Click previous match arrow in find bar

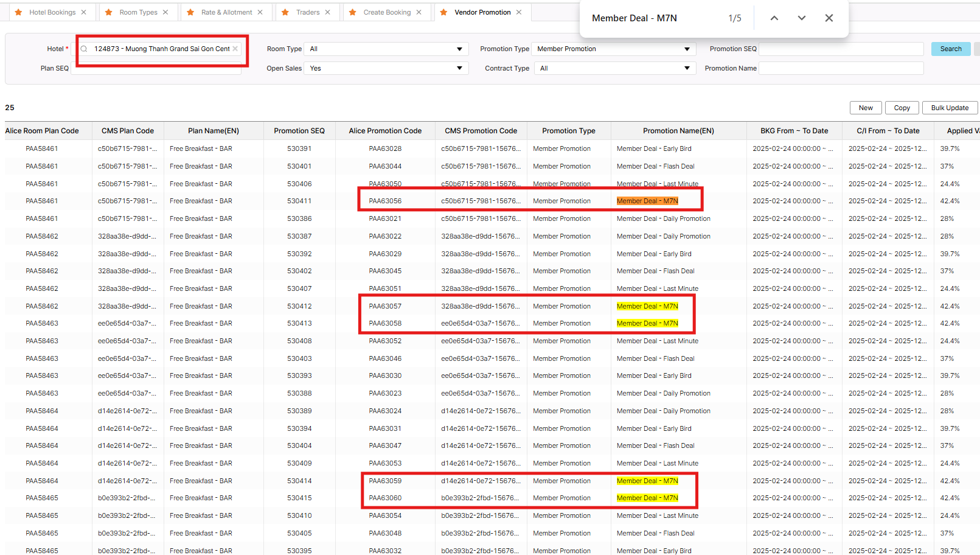[774, 18]
